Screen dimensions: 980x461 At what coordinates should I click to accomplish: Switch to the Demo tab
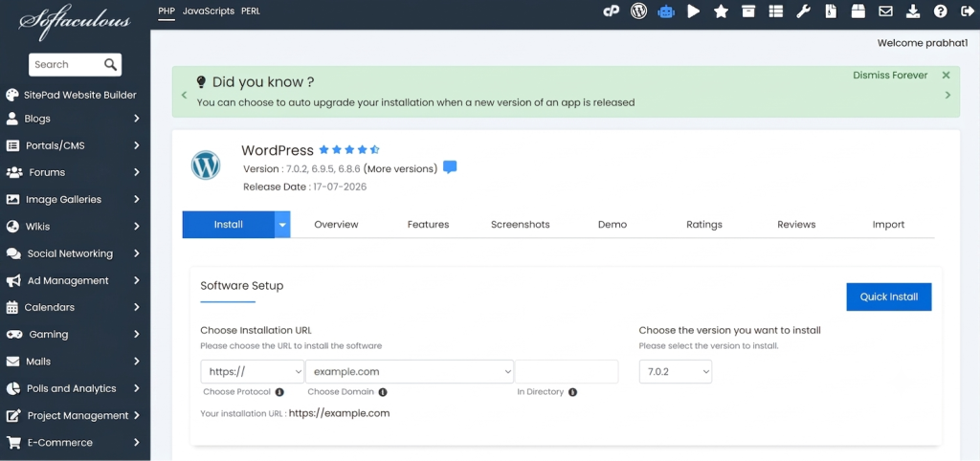(x=612, y=224)
